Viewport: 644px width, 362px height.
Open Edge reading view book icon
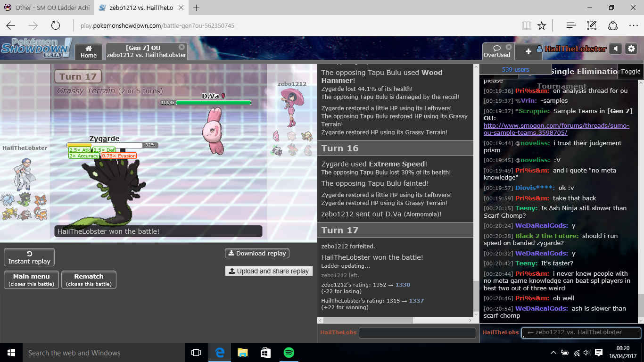[x=526, y=25]
